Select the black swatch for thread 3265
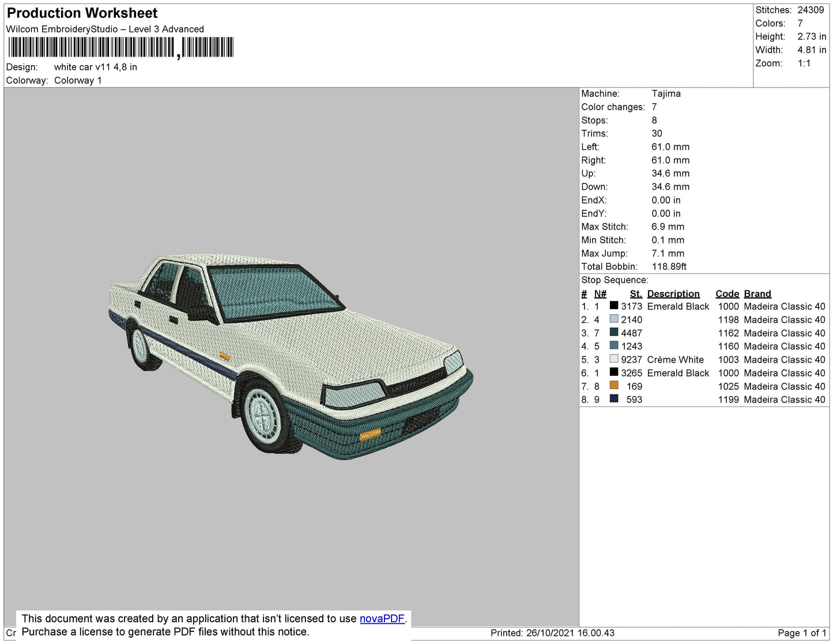The height and width of the screenshot is (644, 833). pos(614,372)
